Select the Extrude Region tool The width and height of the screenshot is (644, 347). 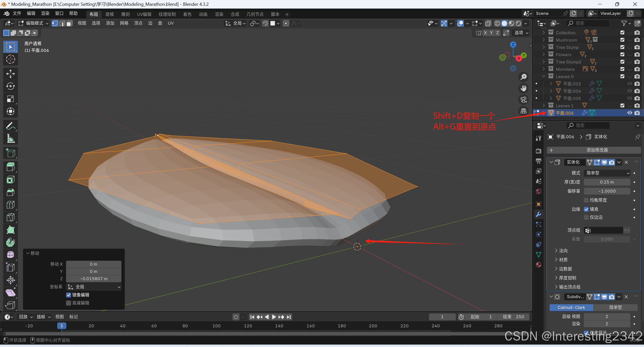10,167
